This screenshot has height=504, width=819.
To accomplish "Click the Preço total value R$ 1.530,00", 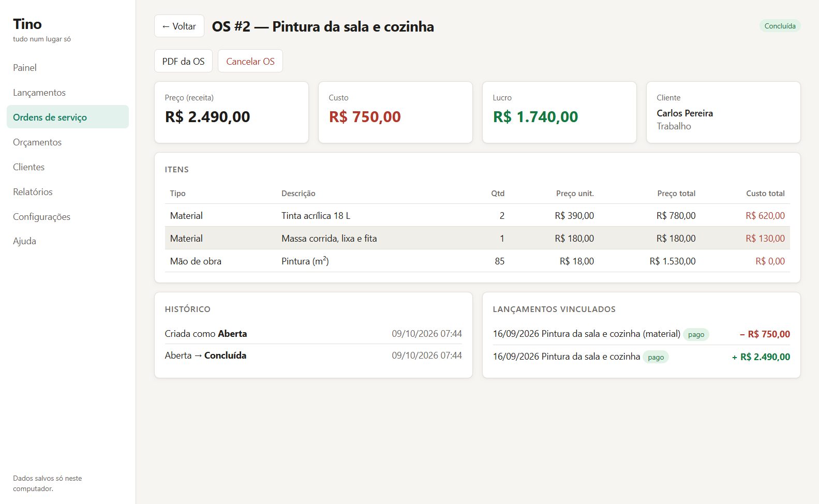I will (673, 261).
